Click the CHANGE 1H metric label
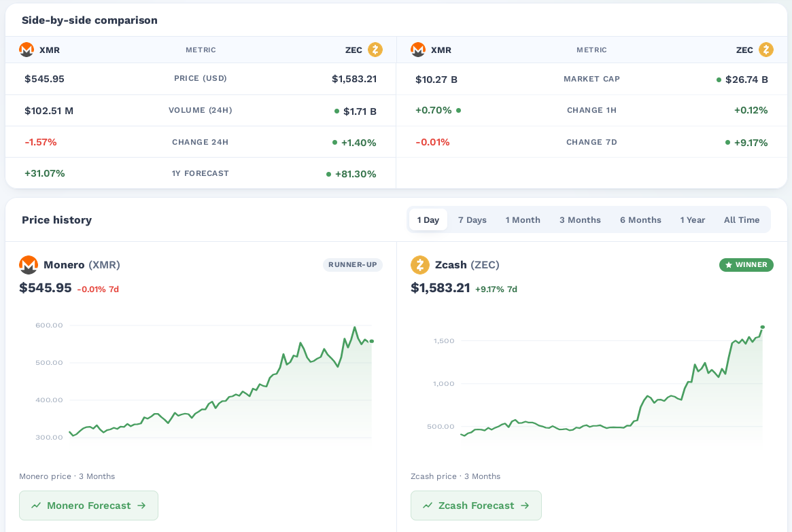The image size is (792, 532). coord(591,110)
